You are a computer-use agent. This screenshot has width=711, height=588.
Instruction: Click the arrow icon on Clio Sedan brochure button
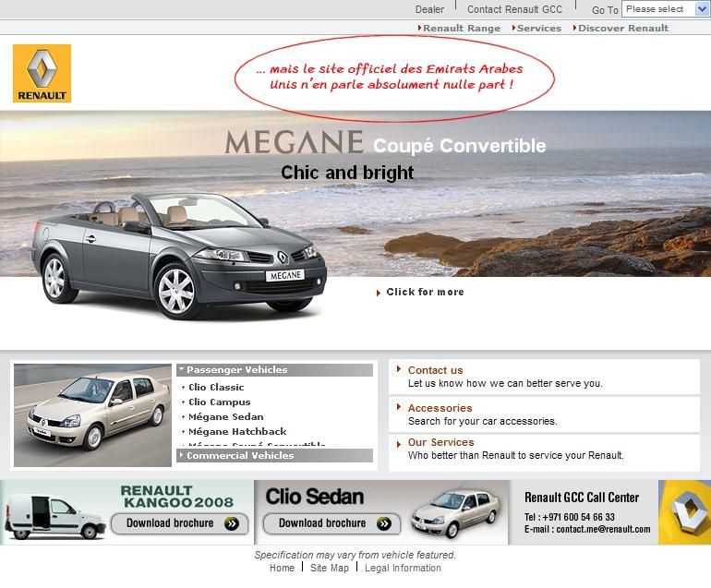384,523
